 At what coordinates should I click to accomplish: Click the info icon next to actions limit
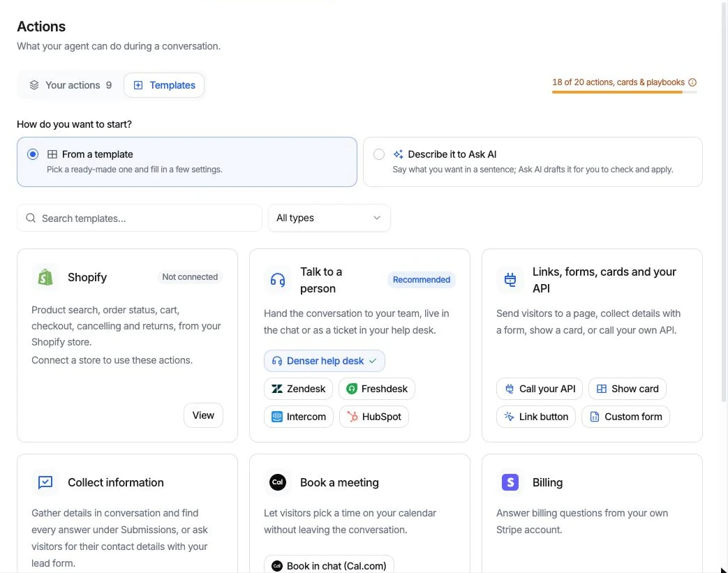tap(692, 82)
